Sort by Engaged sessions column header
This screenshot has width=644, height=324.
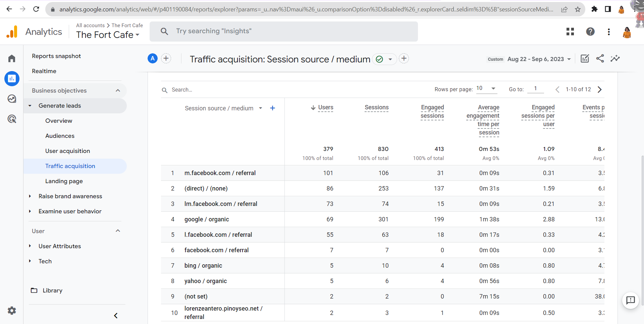pyautogui.click(x=432, y=112)
